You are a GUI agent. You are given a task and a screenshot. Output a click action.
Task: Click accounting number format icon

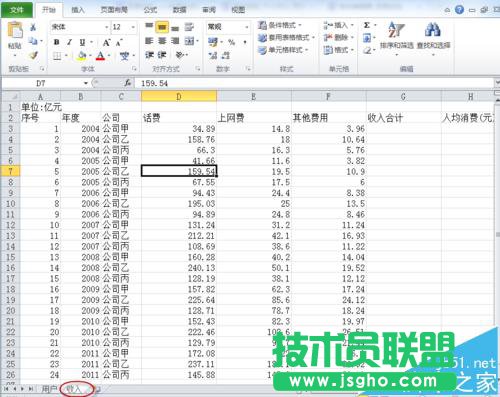[213, 42]
